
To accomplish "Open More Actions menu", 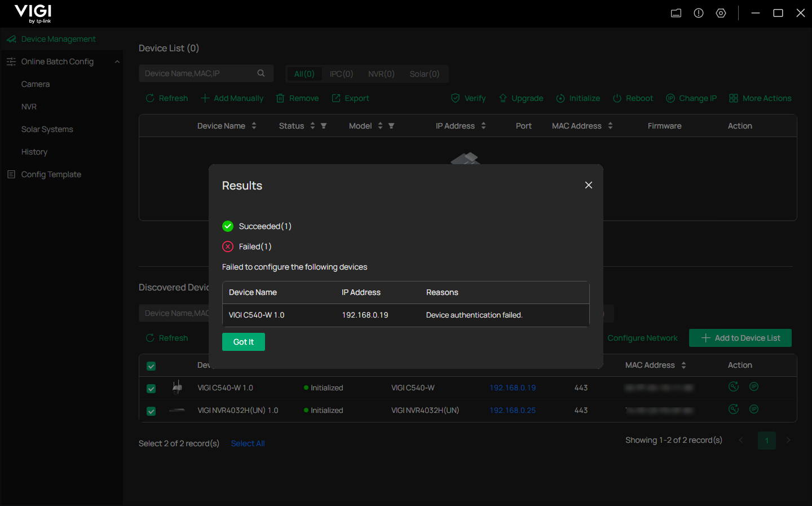I will [760, 98].
